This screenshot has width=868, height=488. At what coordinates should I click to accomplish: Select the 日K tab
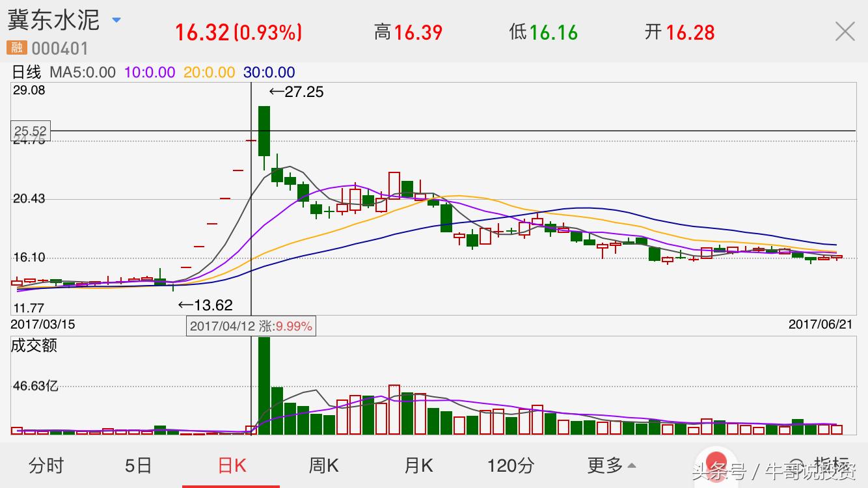(232, 465)
